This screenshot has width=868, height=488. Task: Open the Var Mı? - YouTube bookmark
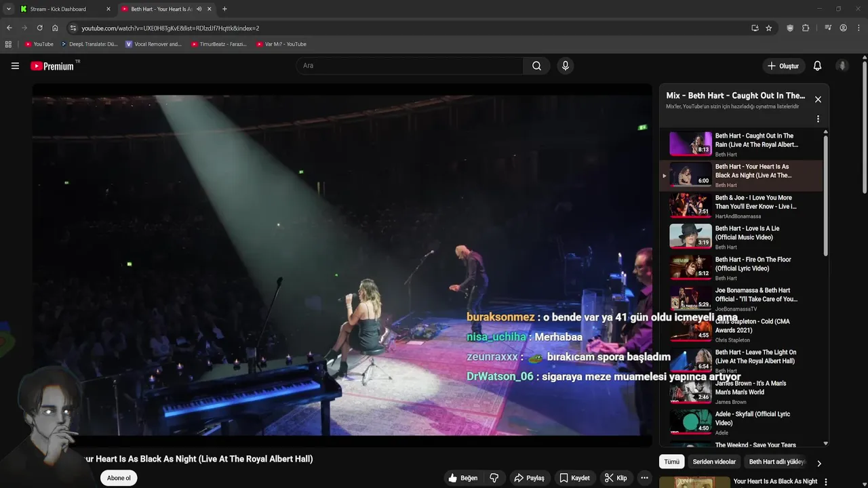pyautogui.click(x=281, y=44)
